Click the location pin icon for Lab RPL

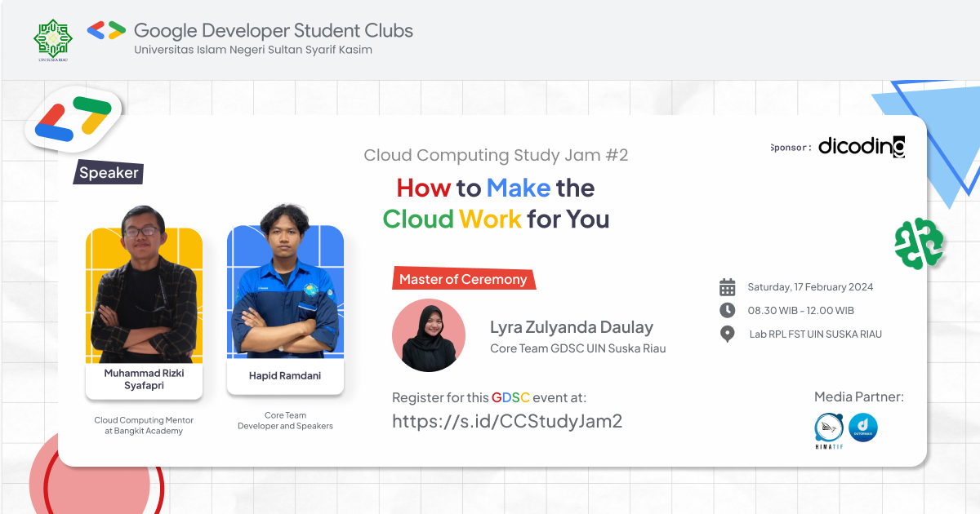(x=725, y=334)
